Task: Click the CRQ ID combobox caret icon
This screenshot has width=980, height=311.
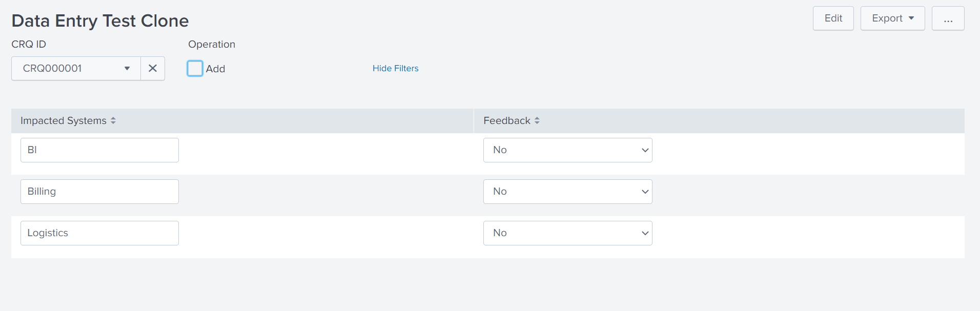Action: pyautogui.click(x=127, y=68)
